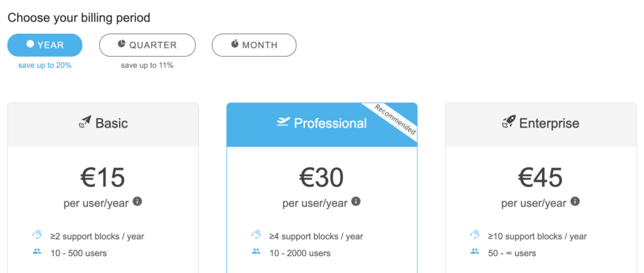Click the Professional plan airplane icon
Image resolution: width=644 pixels, height=273 pixels.
tap(283, 122)
